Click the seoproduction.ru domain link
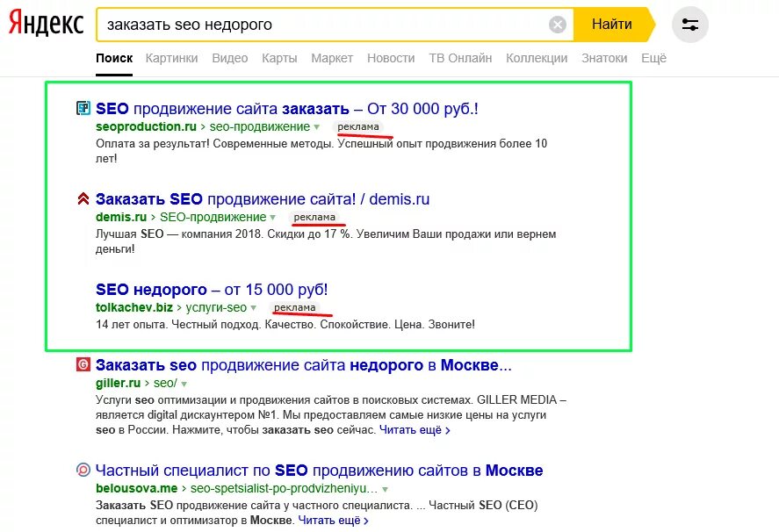 coord(146,126)
